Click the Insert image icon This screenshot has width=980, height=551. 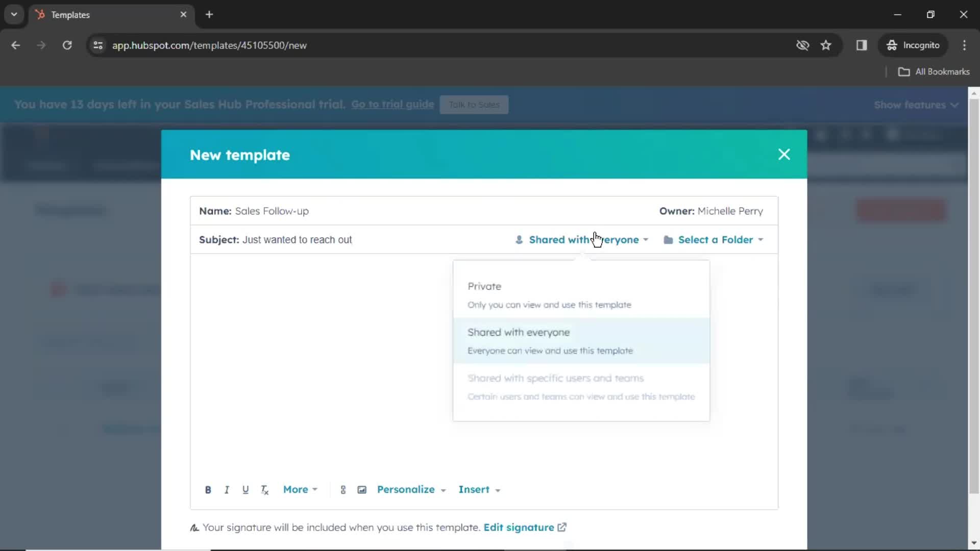click(x=361, y=490)
